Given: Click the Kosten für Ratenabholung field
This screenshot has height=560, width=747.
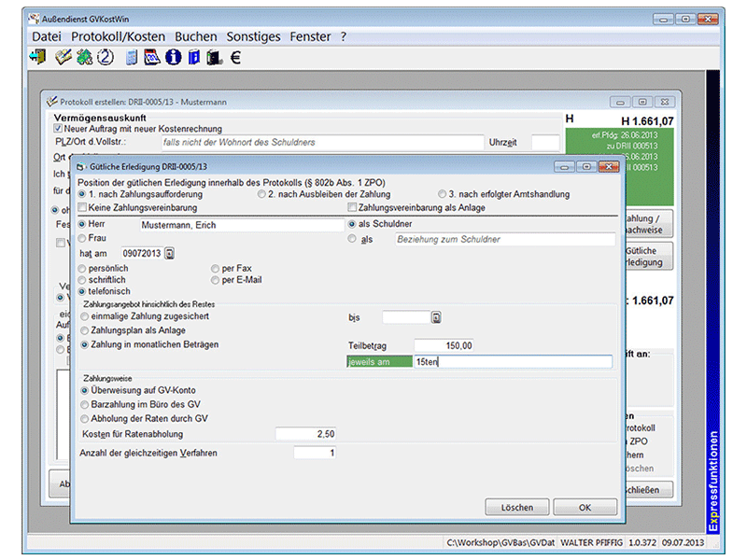Looking at the screenshot, I should [305, 434].
